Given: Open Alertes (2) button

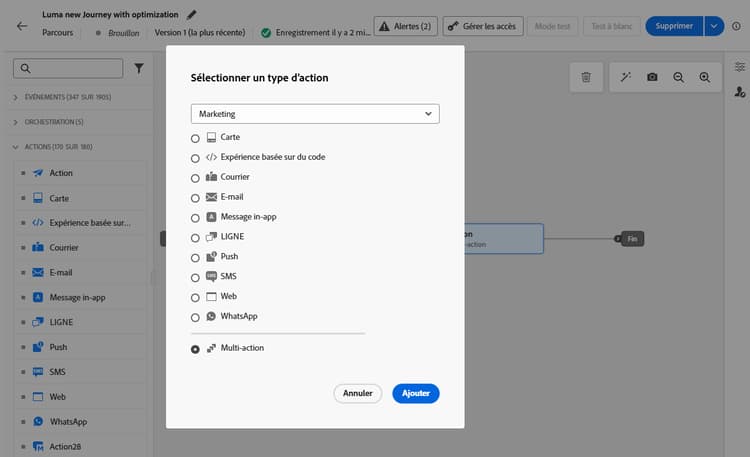Looking at the screenshot, I should point(405,25).
